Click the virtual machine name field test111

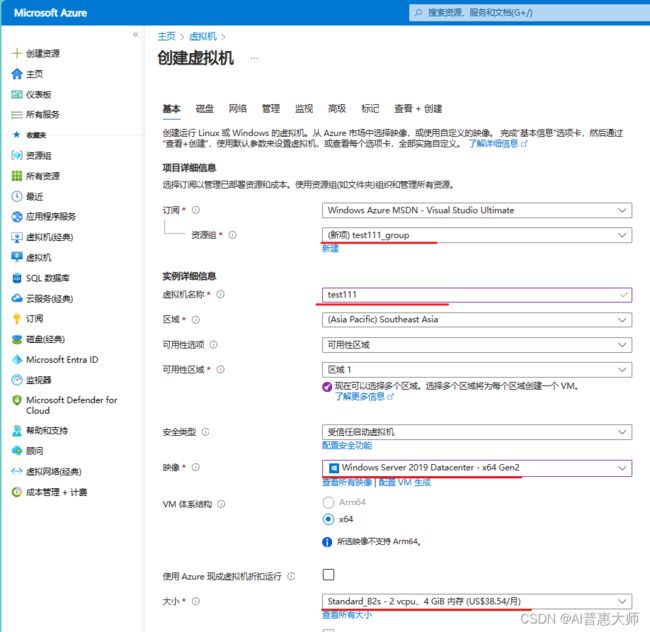[477, 295]
